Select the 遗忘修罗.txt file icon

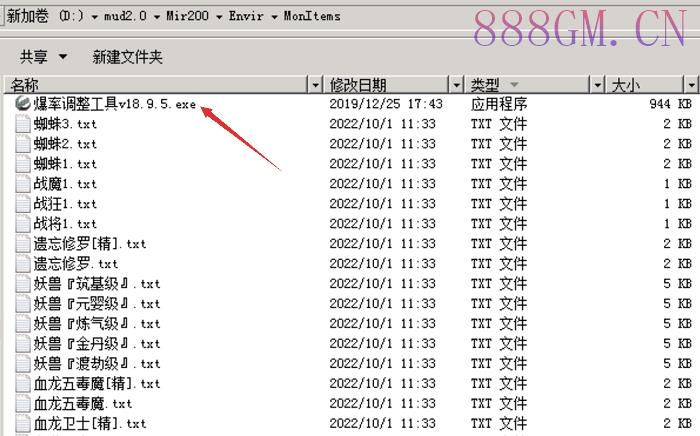click(23, 264)
